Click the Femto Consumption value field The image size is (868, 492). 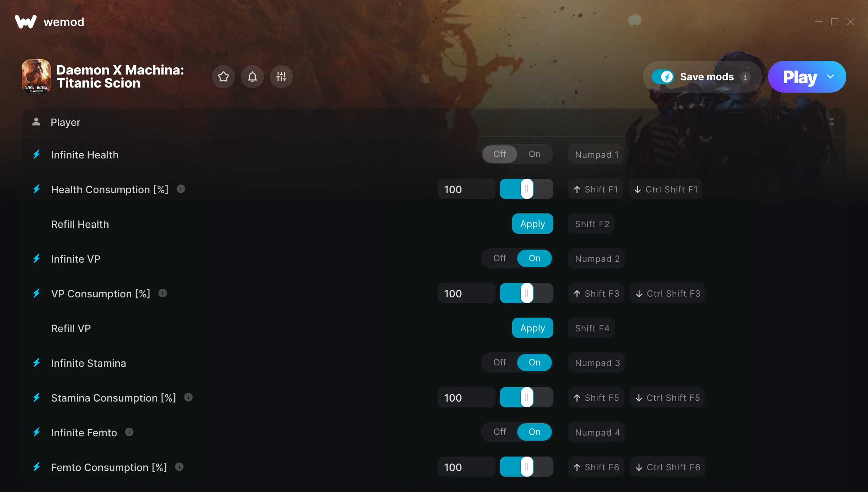click(466, 467)
